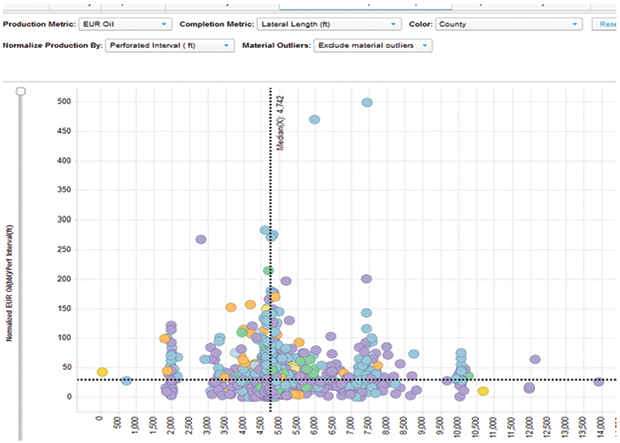620x443 pixels.
Task: Select the blue data point near 470
Action: (x=314, y=120)
